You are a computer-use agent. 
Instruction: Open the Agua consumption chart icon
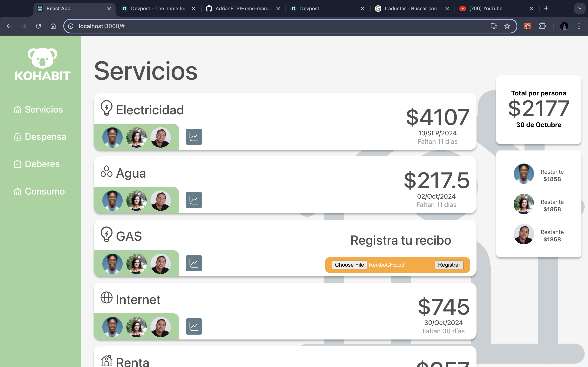tap(194, 200)
